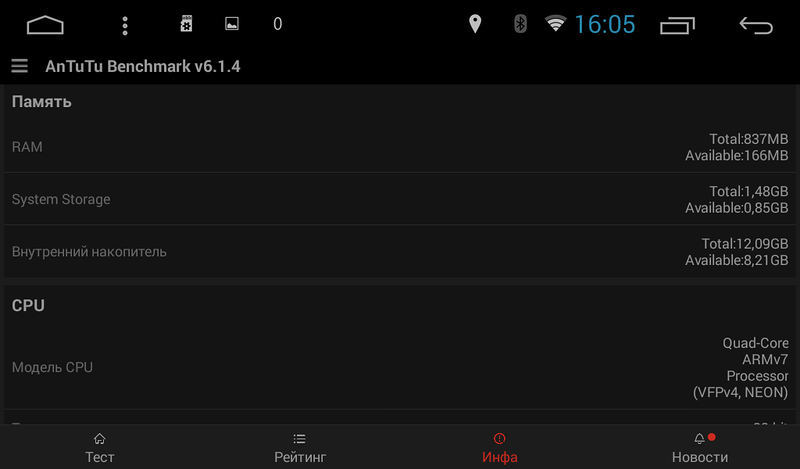Viewport: 800px width, 469px height.
Task: Select the Модель CPU row
Action: point(400,367)
